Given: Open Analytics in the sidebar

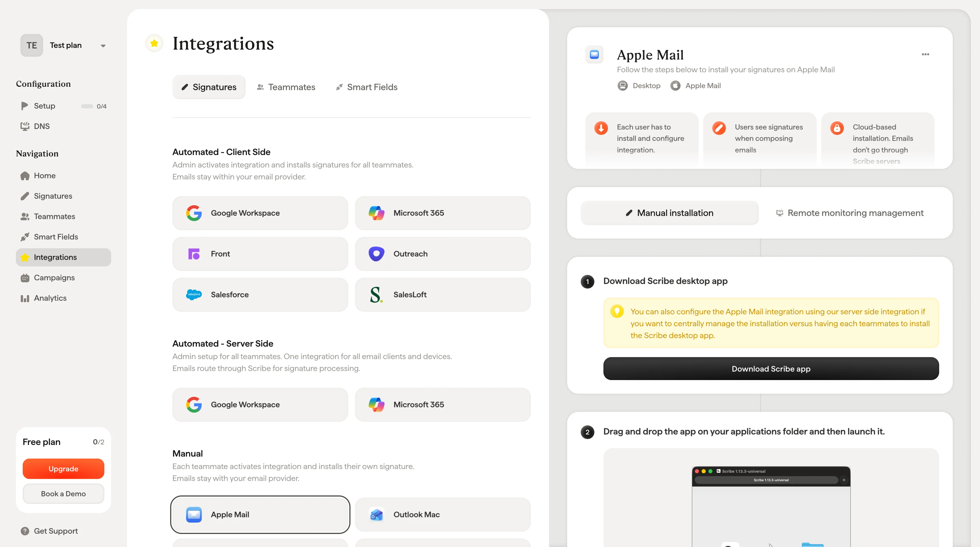Looking at the screenshot, I should coord(63,298).
